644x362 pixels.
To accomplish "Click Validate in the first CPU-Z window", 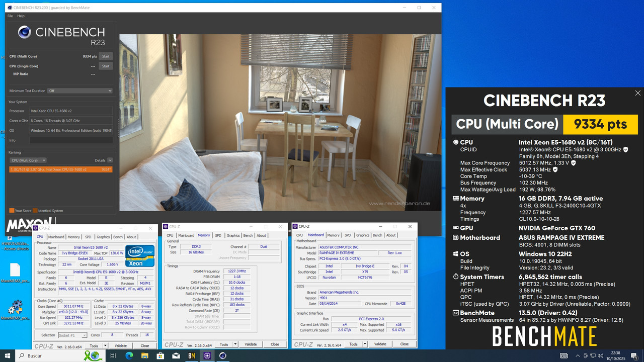I will tap(121, 345).
